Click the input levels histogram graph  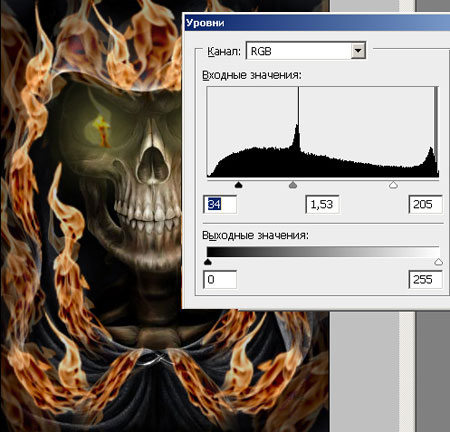tap(323, 132)
